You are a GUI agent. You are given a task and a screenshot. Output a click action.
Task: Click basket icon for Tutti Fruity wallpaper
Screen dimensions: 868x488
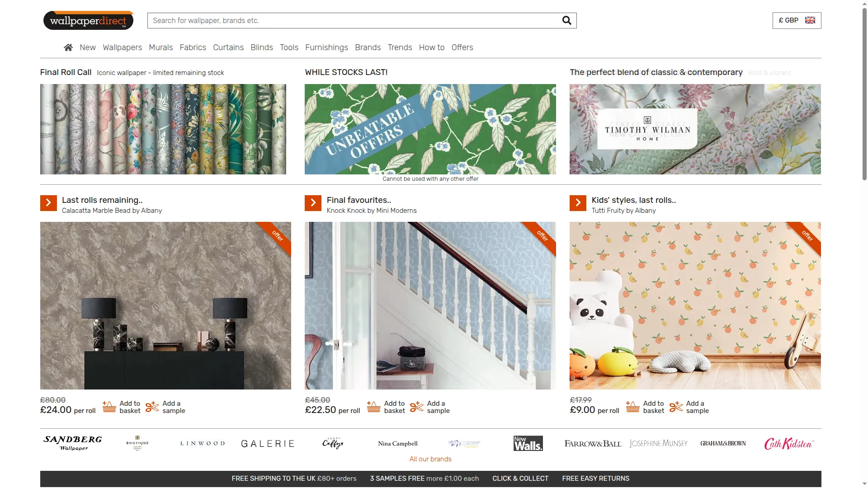(x=632, y=407)
